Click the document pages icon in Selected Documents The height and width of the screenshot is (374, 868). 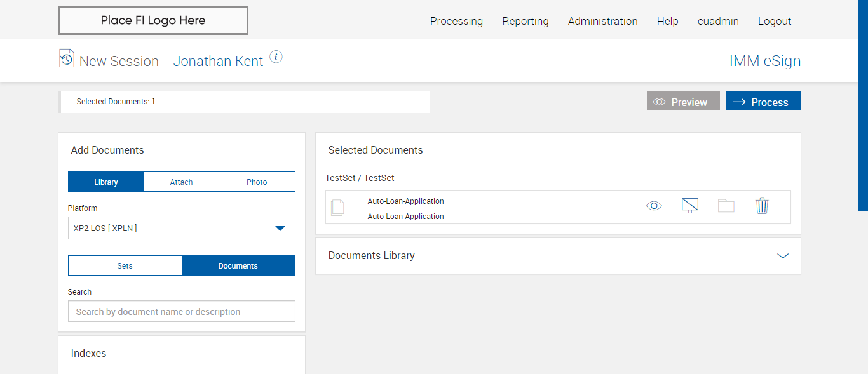[337, 207]
